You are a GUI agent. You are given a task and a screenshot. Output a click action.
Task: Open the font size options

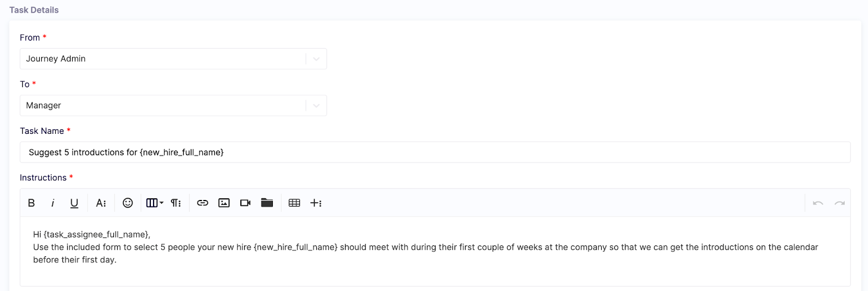click(x=101, y=203)
